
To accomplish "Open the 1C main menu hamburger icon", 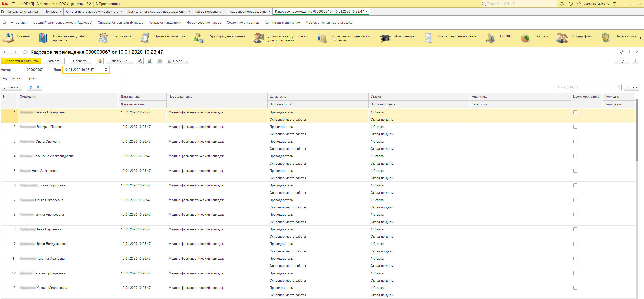I will [14, 4].
